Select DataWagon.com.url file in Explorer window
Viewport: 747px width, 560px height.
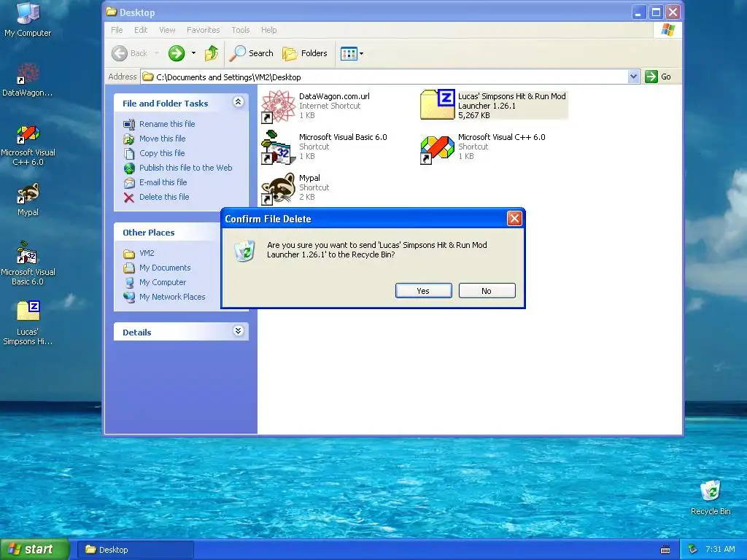[x=316, y=106]
